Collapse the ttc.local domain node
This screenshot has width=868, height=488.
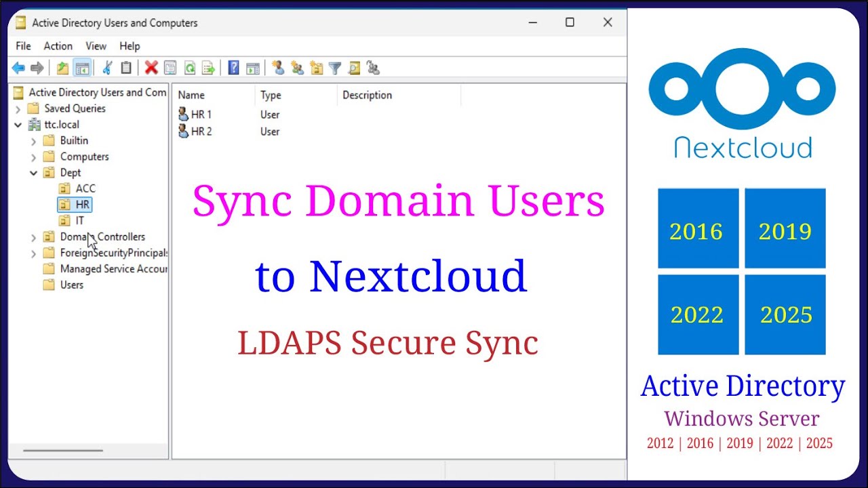18,125
